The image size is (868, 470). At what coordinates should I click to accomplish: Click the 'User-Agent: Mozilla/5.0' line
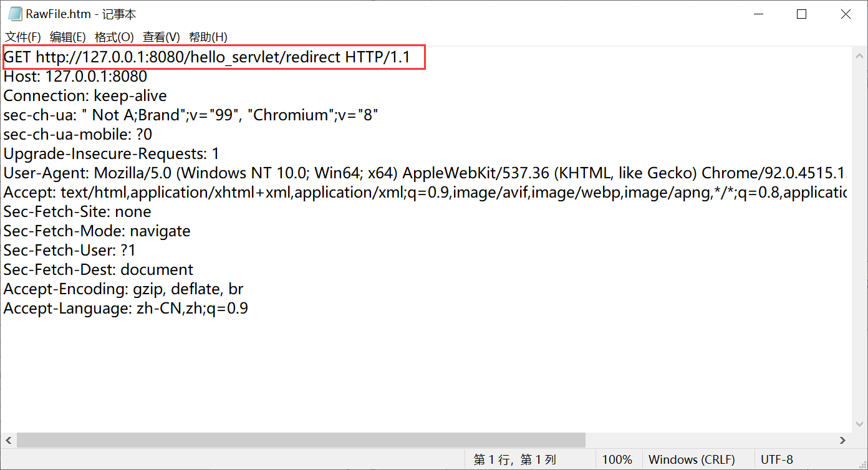pos(424,173)
